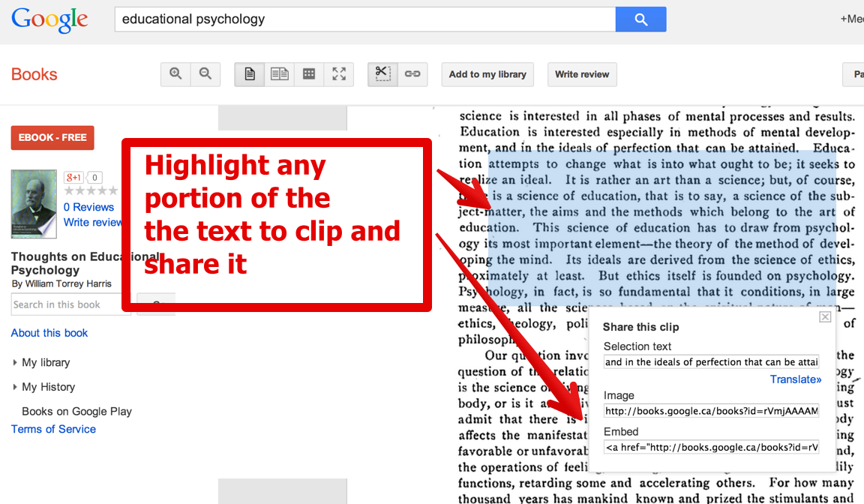Click the Image URL field

(711, 411)
